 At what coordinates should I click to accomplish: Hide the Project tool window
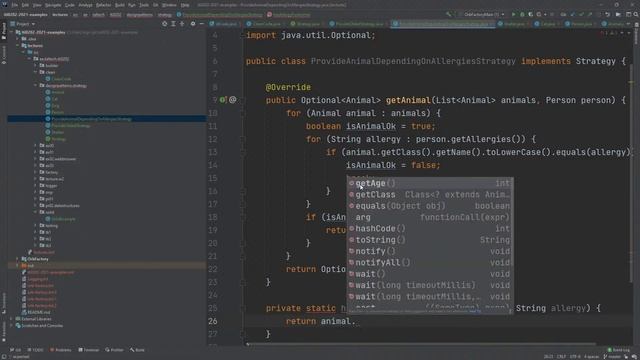(202, 24)
